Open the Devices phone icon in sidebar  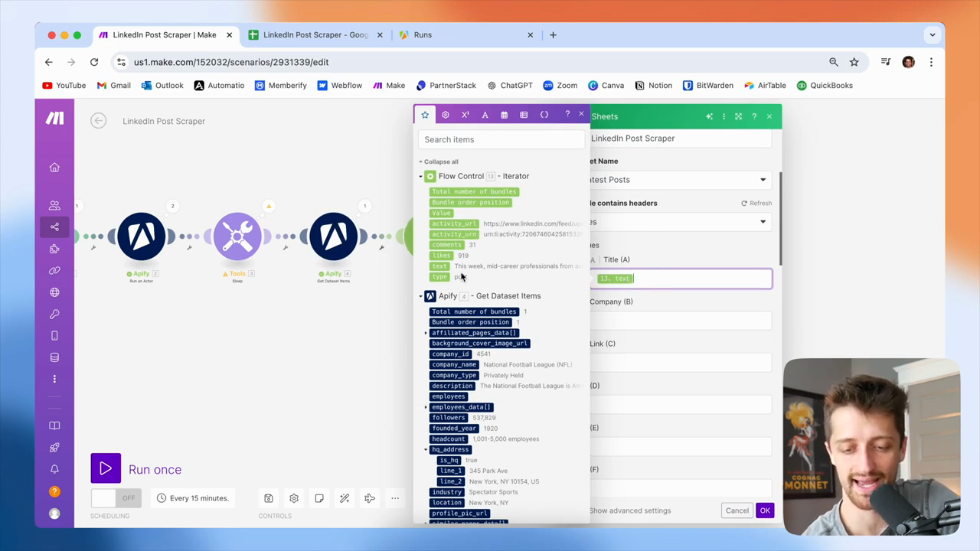pos(54,336)
